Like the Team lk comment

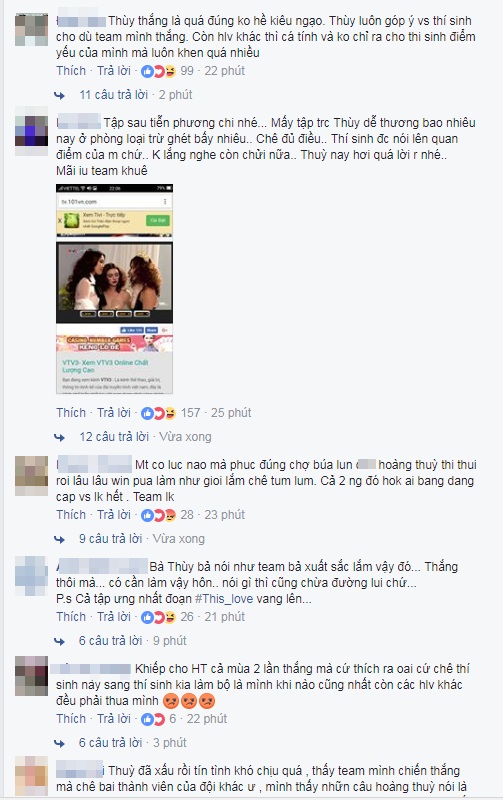(x=71, y=515)
